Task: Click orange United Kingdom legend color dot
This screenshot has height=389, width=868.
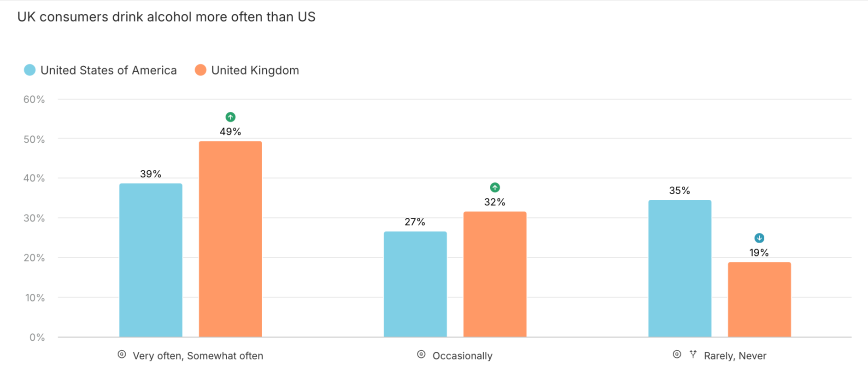Action: pos(200,70)
